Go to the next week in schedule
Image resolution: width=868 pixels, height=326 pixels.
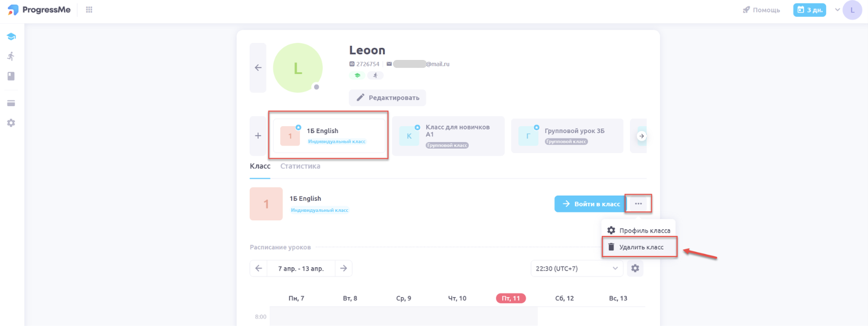[x=344, y=268]
